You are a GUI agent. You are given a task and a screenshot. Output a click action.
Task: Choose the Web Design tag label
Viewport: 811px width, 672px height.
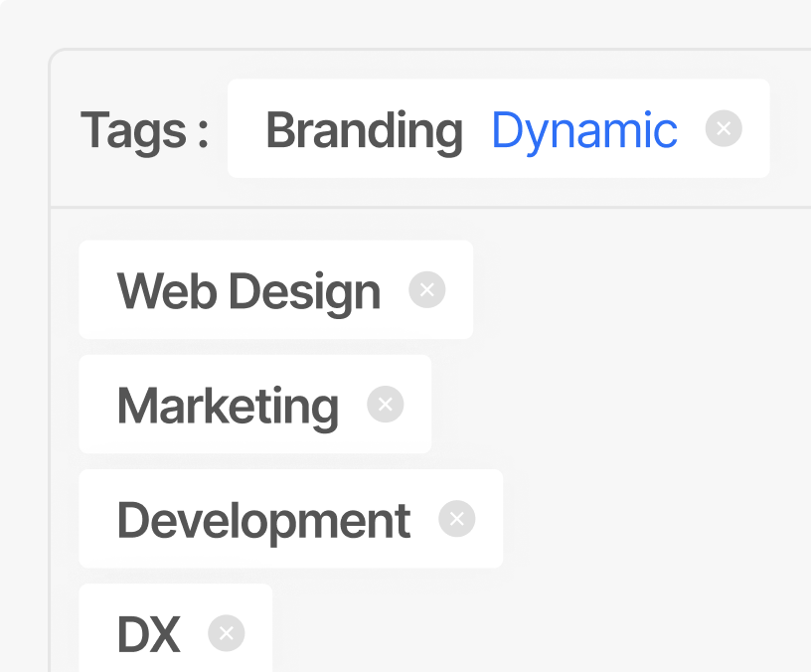coord(248,291)
